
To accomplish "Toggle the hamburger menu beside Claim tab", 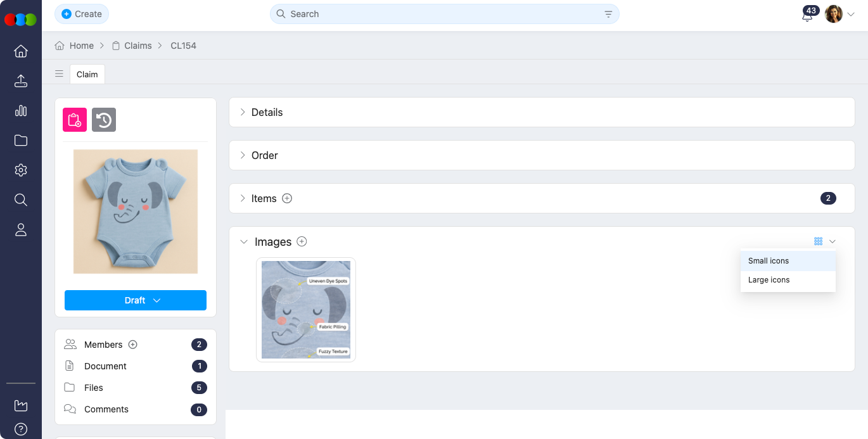I will [59, 74].
